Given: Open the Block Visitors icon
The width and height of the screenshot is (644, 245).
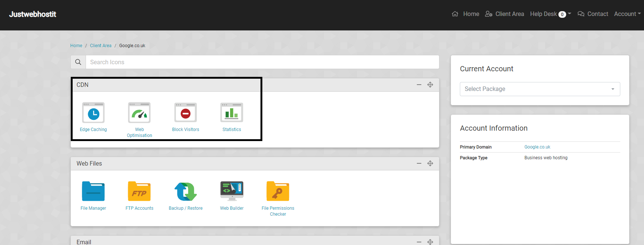Looking at the screenshot, I should (x=186, y=112).
